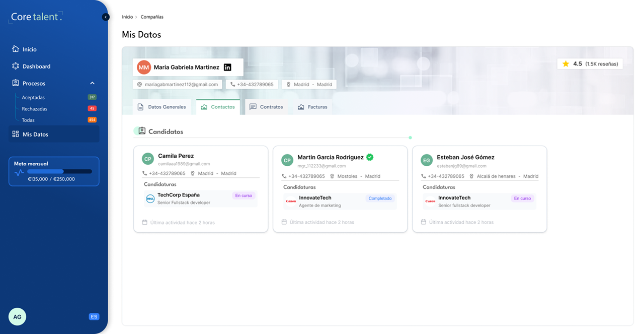The image size is (644, 334).
Task: Open the Facturas tab
Action: coord(312,107)
